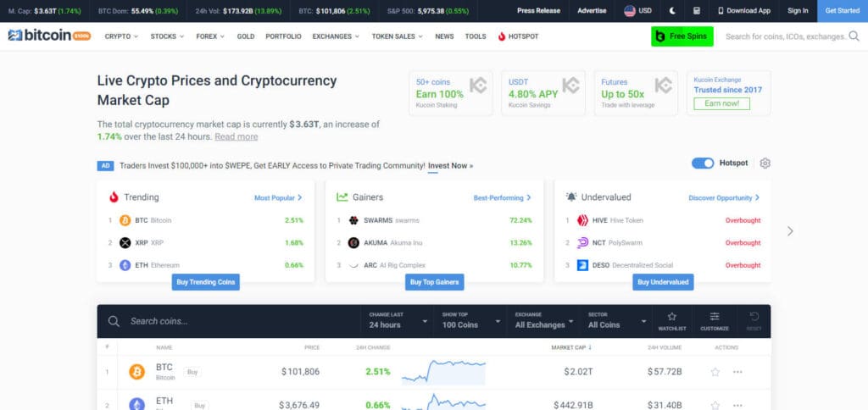Click the HIVE token icon

(x=582, y=220)
